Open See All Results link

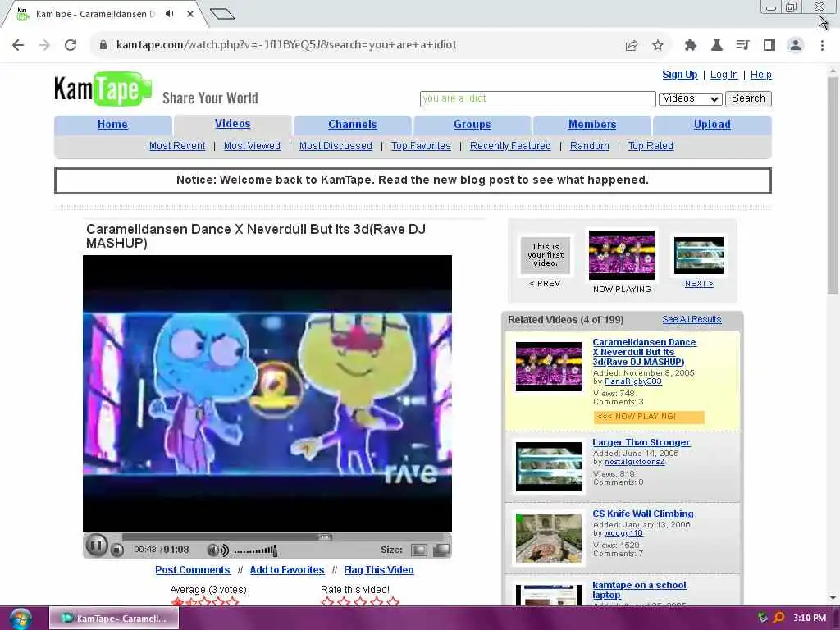(x=692, y=319)
